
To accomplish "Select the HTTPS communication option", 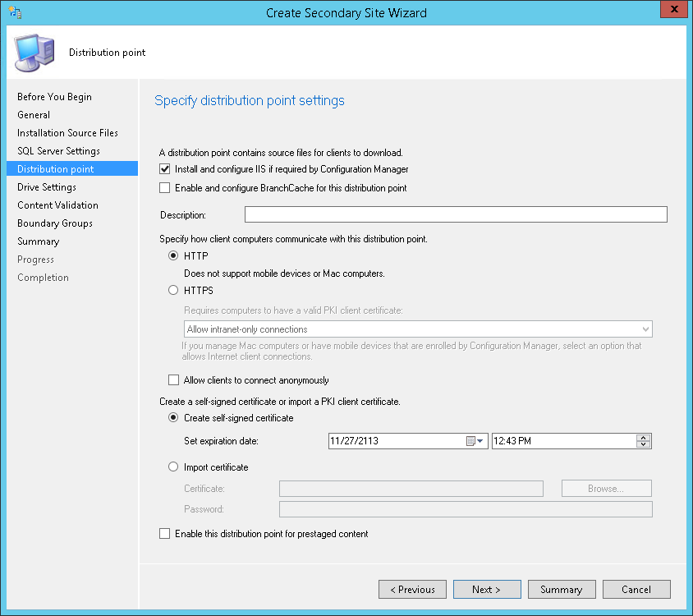I will 173,290.
